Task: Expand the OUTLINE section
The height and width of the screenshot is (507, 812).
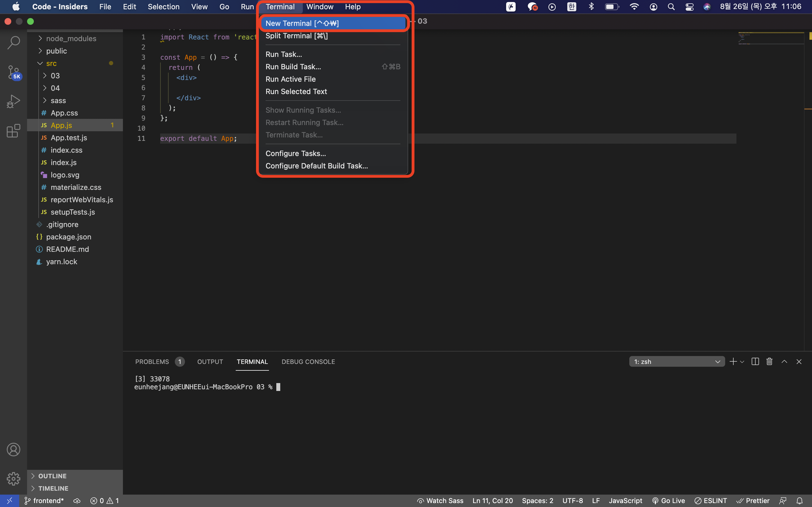Action: pyautogui.click(x=52, y=476)
